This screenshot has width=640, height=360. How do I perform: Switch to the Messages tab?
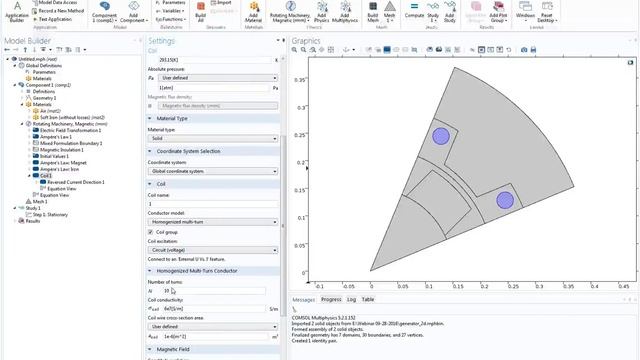coord(304,300)
